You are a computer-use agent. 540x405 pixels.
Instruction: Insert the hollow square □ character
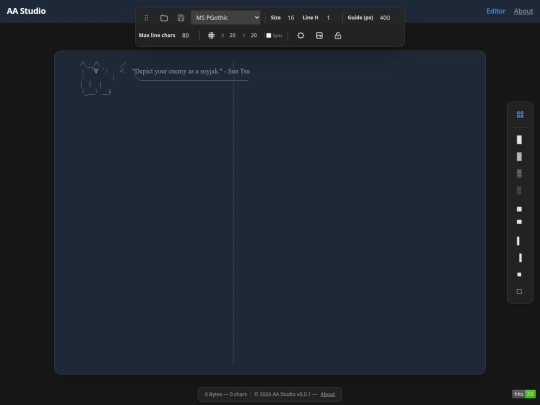click(x=519, y=291)
